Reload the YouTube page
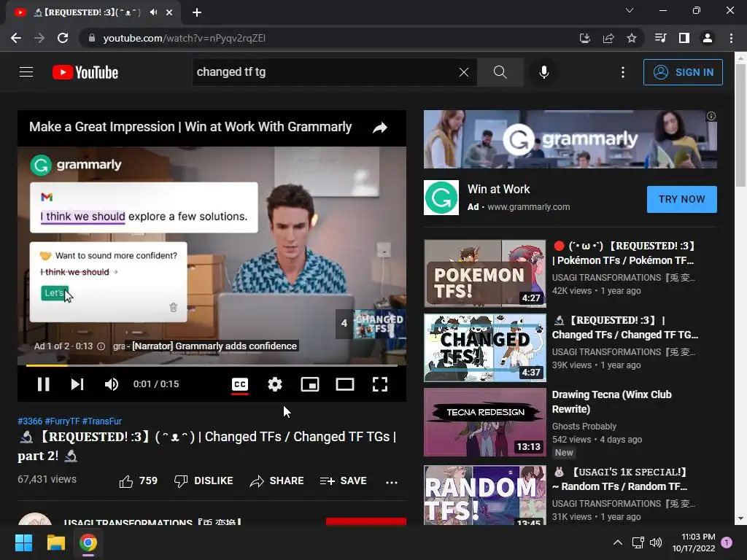The width and height of the screenshot is (747, 560). point(63,38)
